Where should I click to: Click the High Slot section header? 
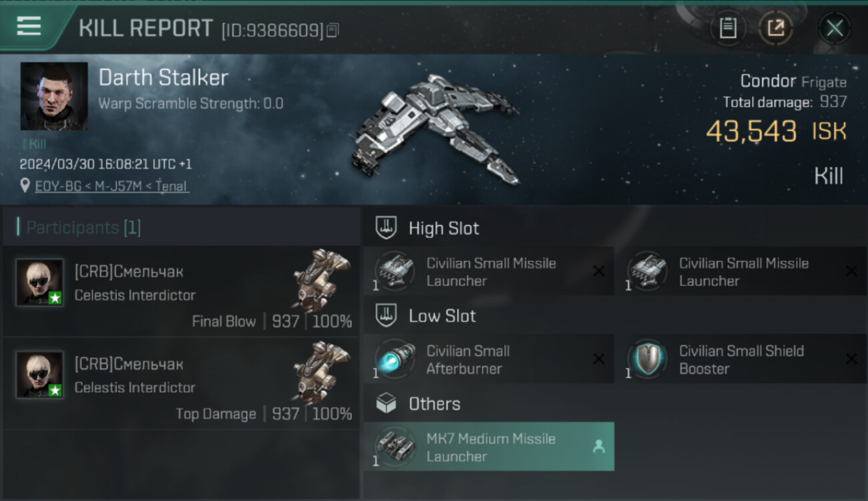(x=427, y=228)
